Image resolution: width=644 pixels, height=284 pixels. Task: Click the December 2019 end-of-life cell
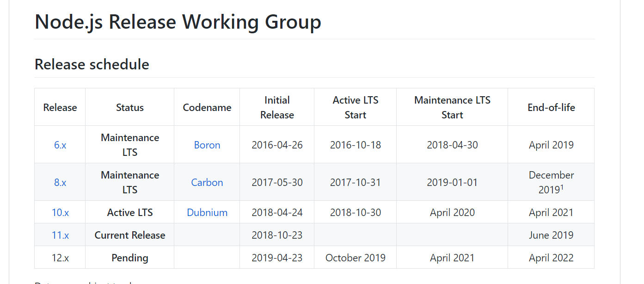pyautogui.click(x=551, y=182)
